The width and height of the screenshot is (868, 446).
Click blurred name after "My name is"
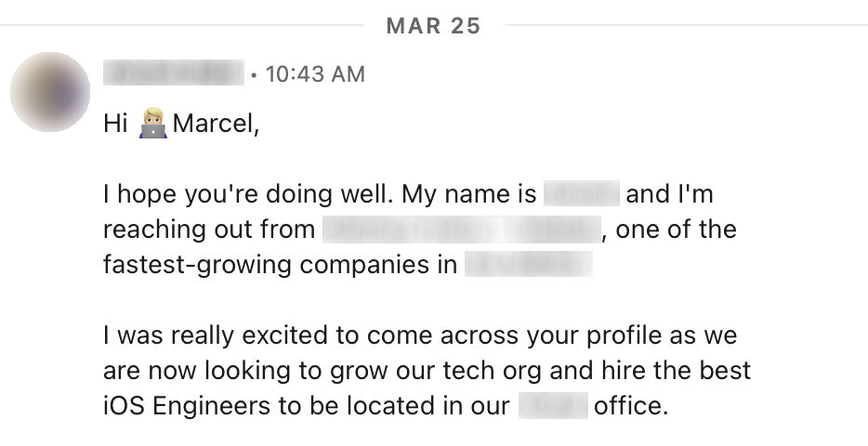point(581,195)
